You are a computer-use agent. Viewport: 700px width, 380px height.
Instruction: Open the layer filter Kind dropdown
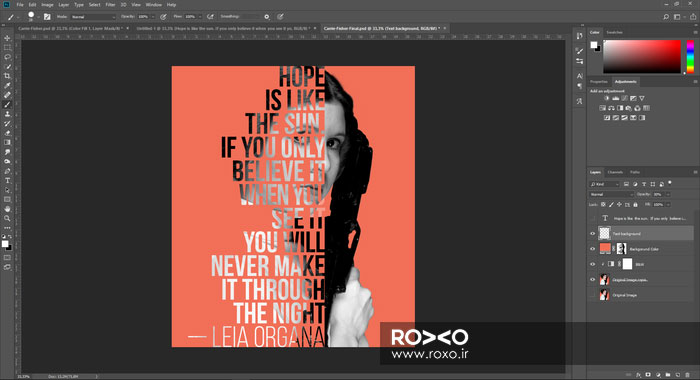pos(604,184)
